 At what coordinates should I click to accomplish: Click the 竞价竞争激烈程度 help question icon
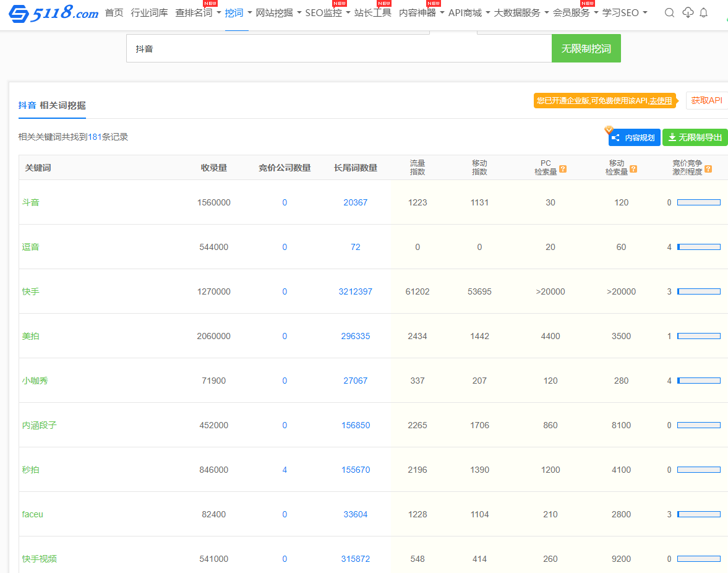coord(708,169)
